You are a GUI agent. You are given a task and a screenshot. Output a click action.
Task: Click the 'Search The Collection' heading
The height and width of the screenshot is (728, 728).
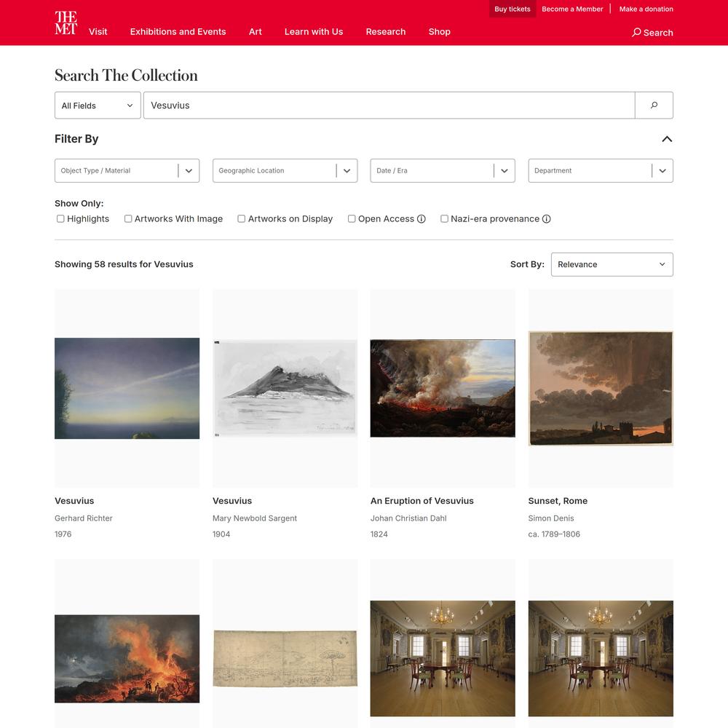[126, 75]
